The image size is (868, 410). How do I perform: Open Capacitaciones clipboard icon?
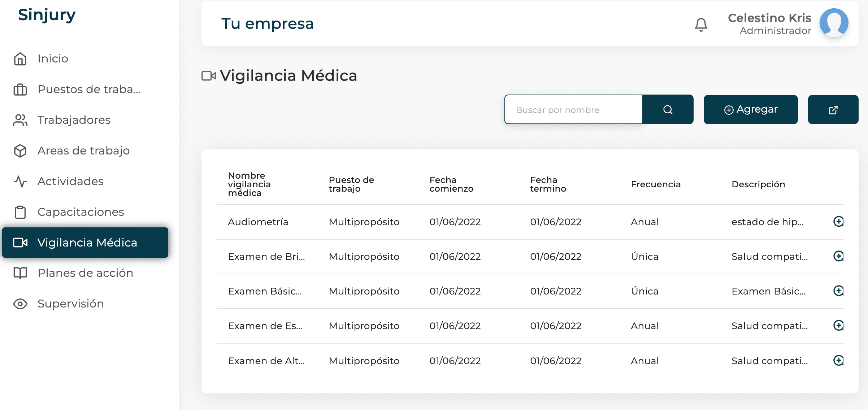(20, 212)
